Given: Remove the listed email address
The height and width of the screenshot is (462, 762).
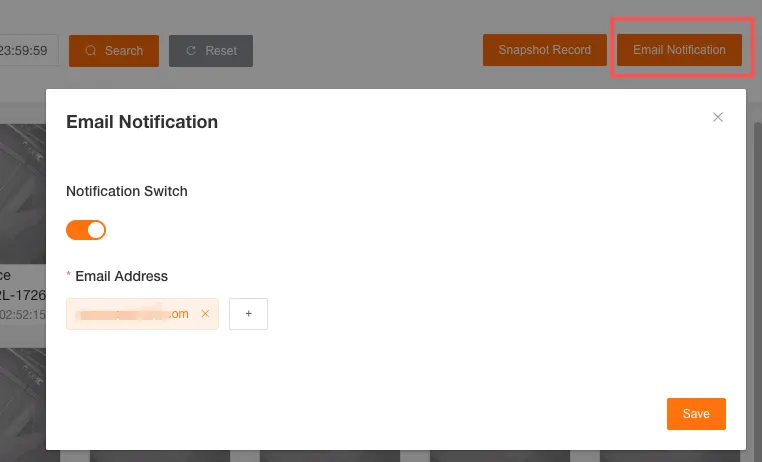Looking at the screenshot, I should coord(205,314).
